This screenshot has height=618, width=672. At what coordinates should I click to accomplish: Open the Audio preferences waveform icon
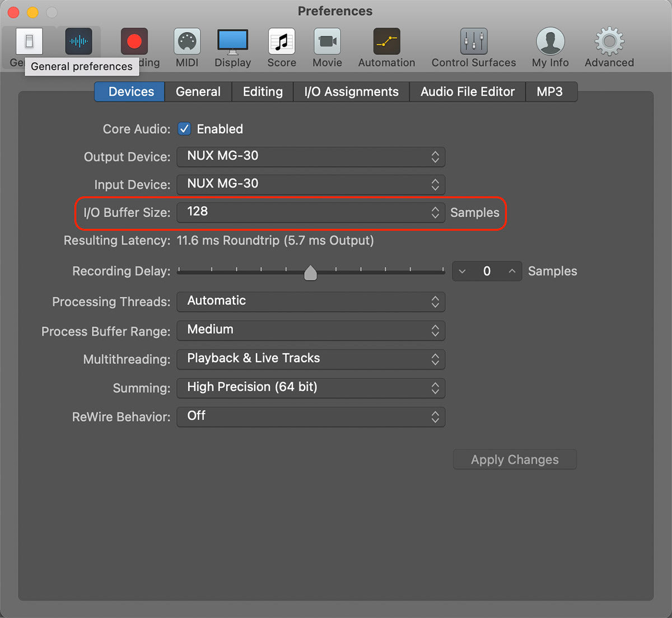[79, 41]
